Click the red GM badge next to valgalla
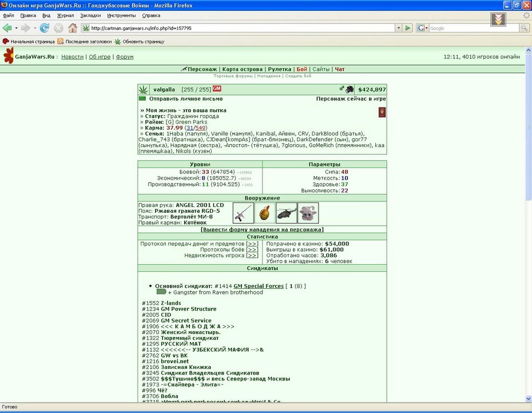The image size is (532, 413). [x=217, y=89]
